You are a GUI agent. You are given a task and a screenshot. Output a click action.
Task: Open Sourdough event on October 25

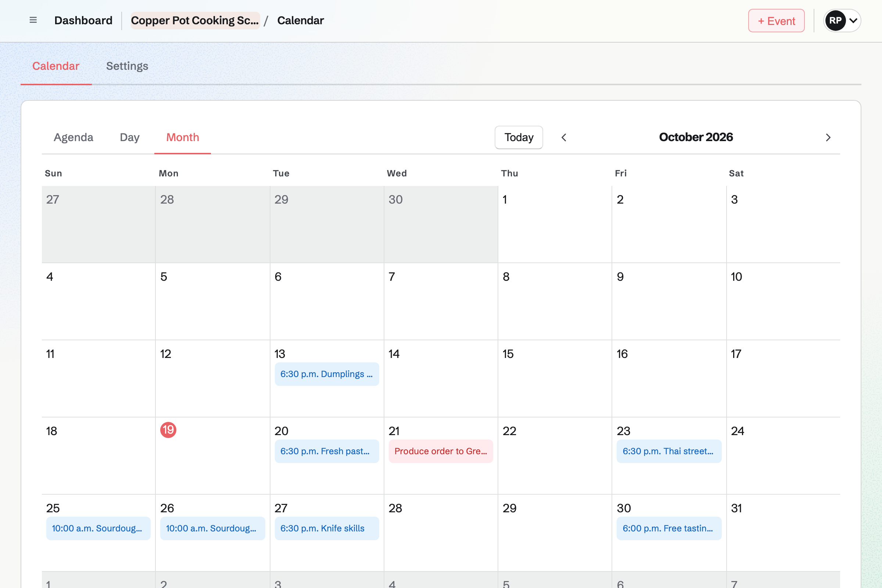(x=98, y=528)
